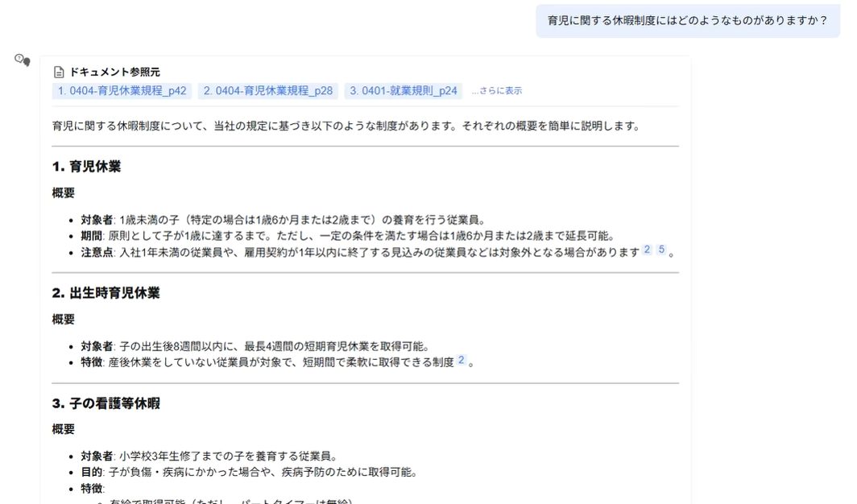Image resolution: width=857 pixels, height=504 pixels.
Task: Click the 目的 bullet about 負傷・疾病
Action: coord(249,473)
